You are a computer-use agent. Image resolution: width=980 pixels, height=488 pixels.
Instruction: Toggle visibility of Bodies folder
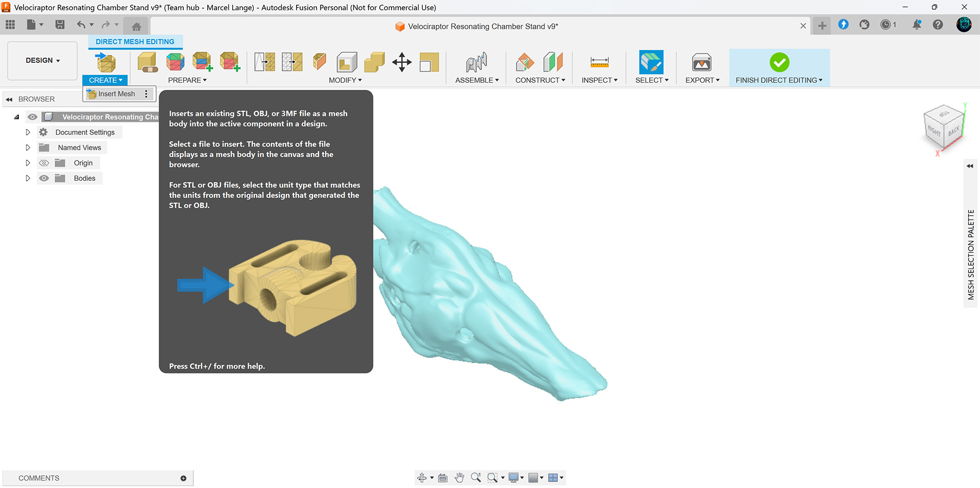[44, 178]
